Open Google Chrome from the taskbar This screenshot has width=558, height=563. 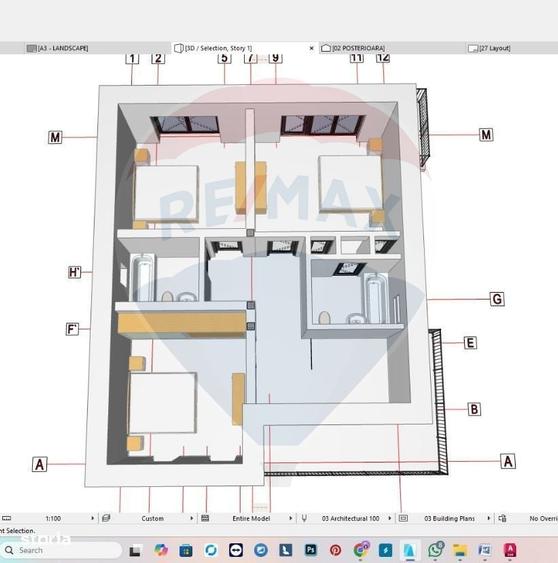tap(361, 549)
